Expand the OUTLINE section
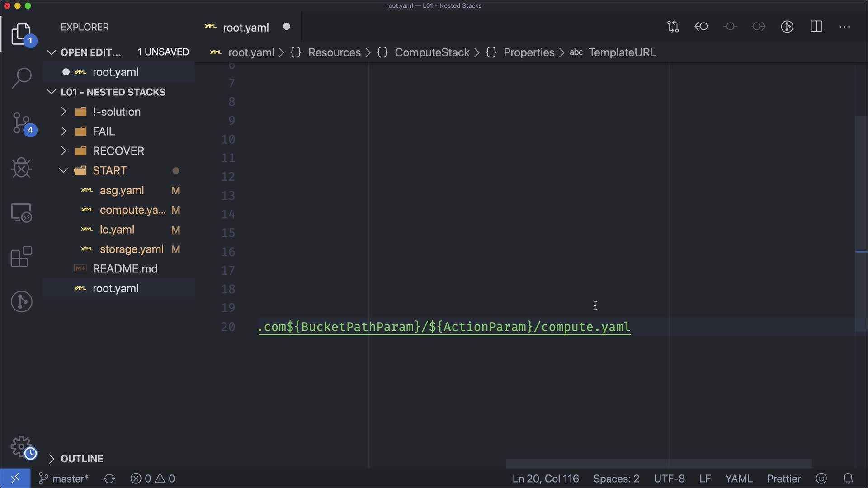 point(82,459)
